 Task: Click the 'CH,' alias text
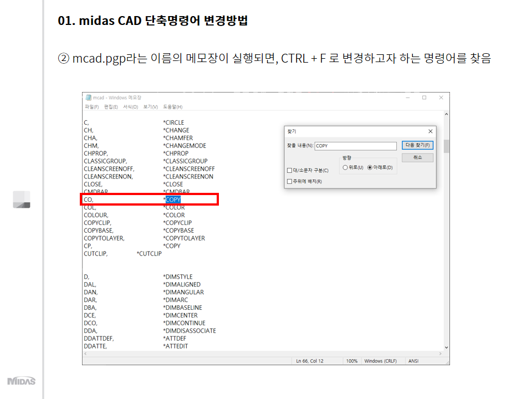89,130
